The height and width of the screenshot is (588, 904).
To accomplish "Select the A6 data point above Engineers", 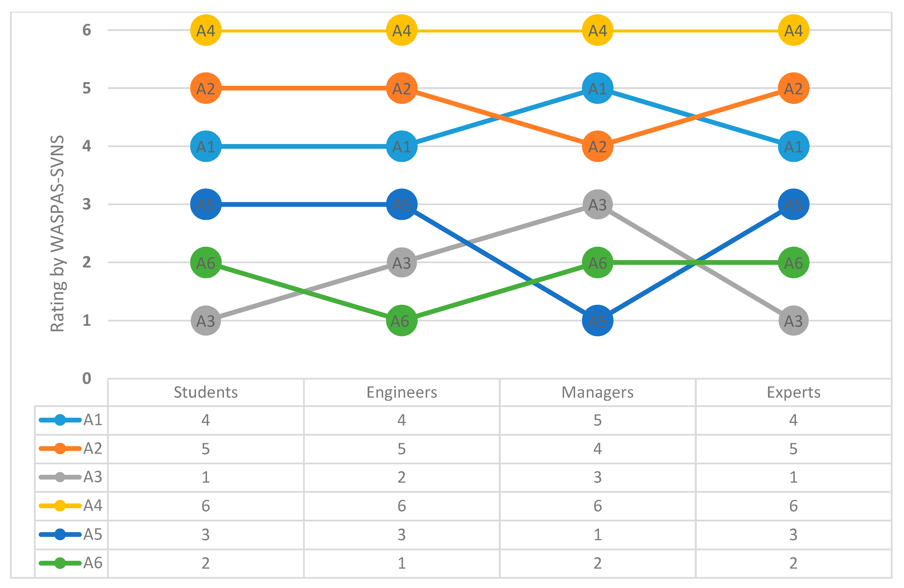I will click(402, 321).
